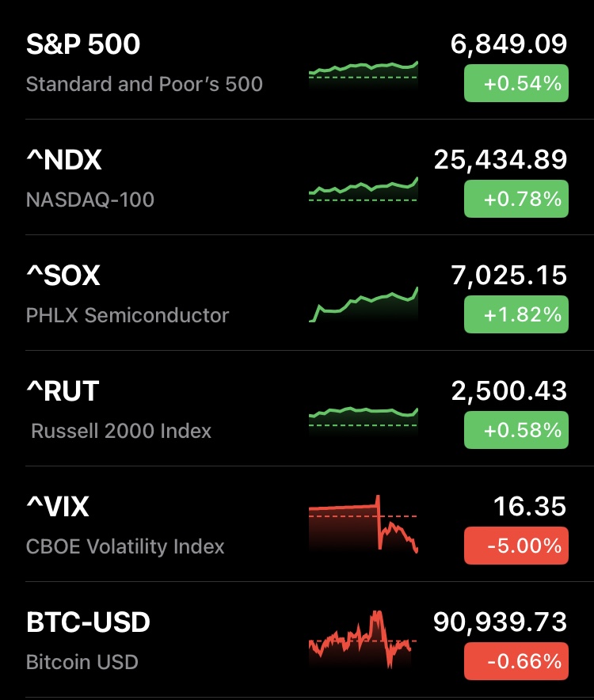This screenshot has width=594, height=700.
Task: Toggle the BTC-USD -0.66% change badge
Action: coord(516,661)
